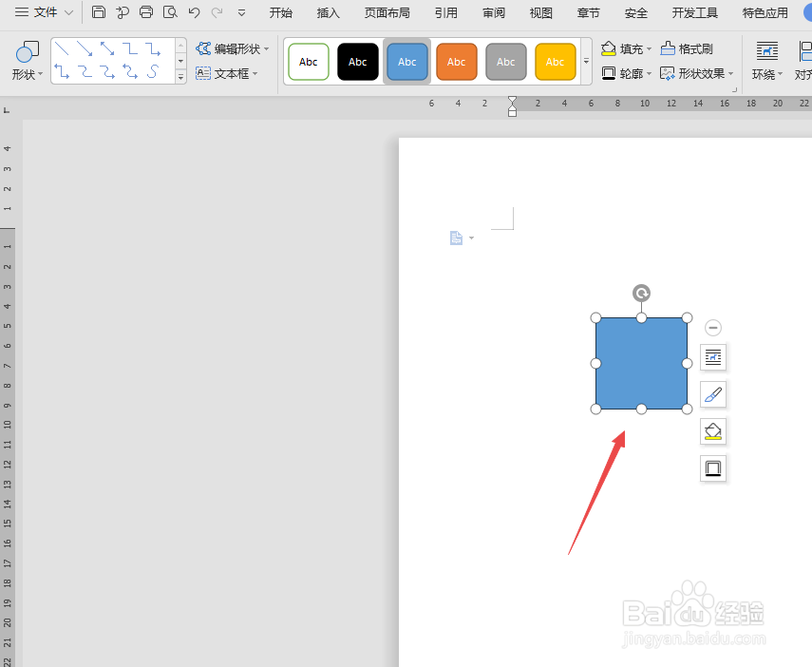Switch to the 审阅 Review tab
The width and height of the screenshot is (812, 667).
point(493,12)
